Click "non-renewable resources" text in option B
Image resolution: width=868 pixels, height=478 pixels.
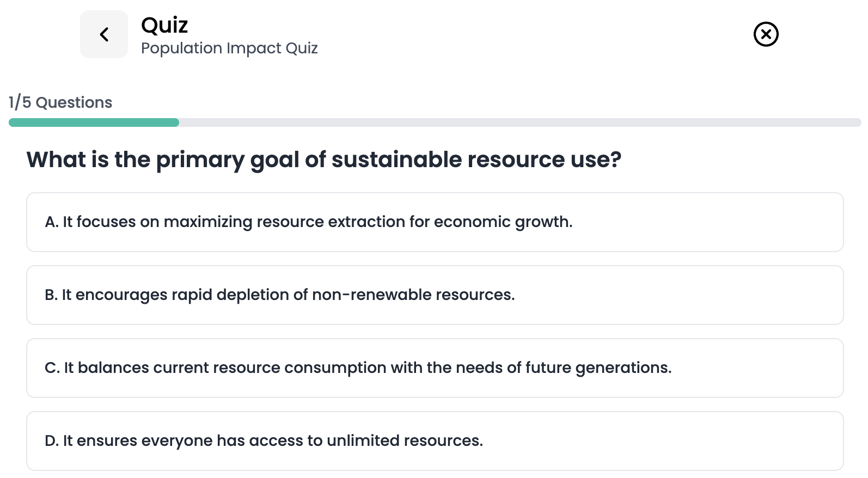coord(413,295)
